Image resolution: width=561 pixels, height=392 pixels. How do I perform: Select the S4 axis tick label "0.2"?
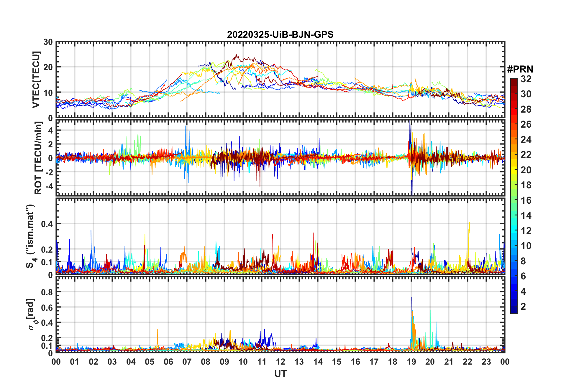coord(47,249)
